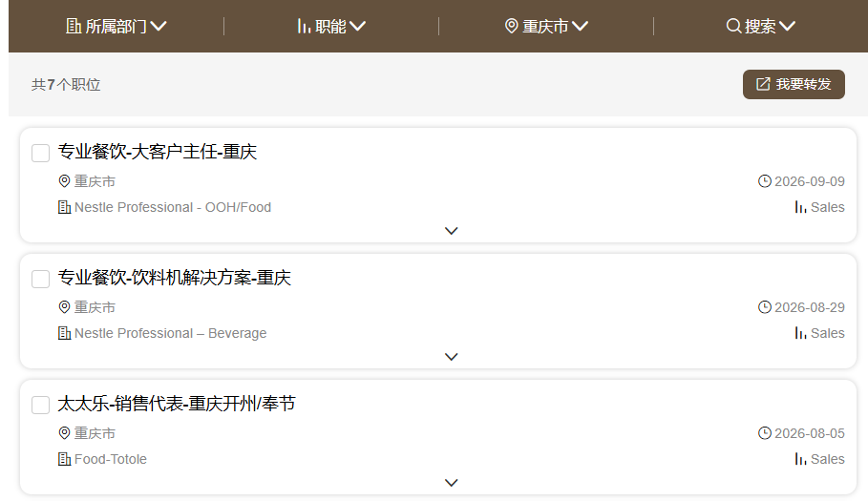Screen dimensions: 868x501
Task: Click building icon next to Beverage department
Action: pos(64,333)
